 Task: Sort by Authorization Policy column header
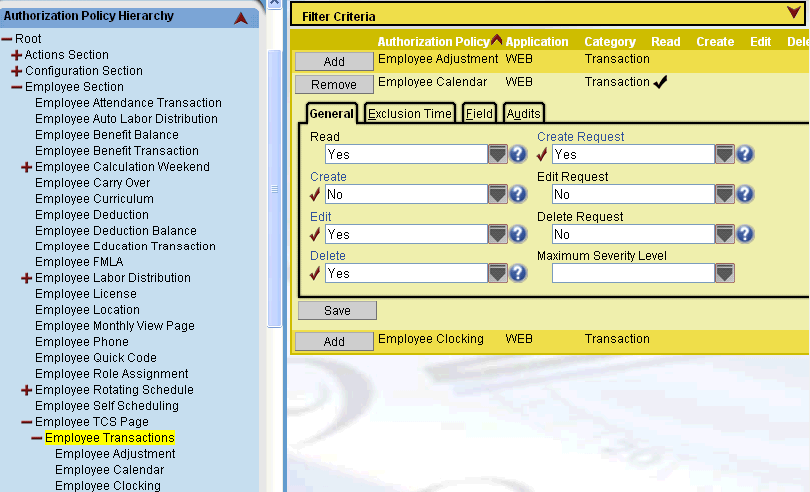[433, 42]
